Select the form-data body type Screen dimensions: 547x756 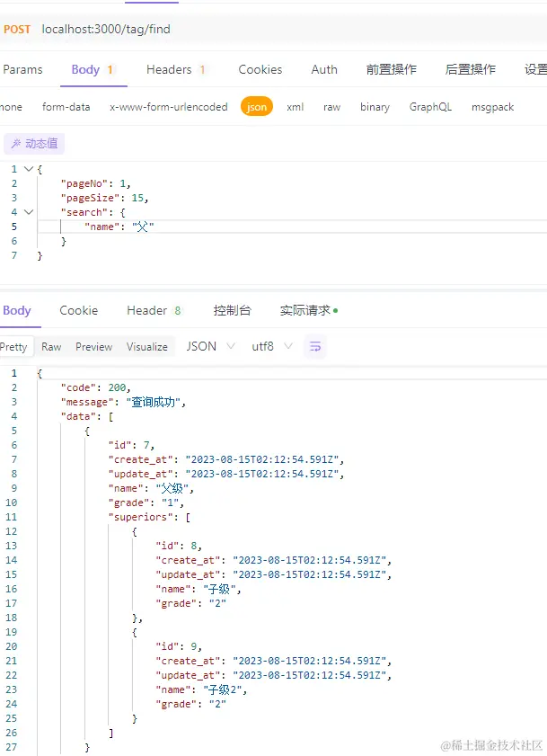pyautogui.click(x=66, y=107)
